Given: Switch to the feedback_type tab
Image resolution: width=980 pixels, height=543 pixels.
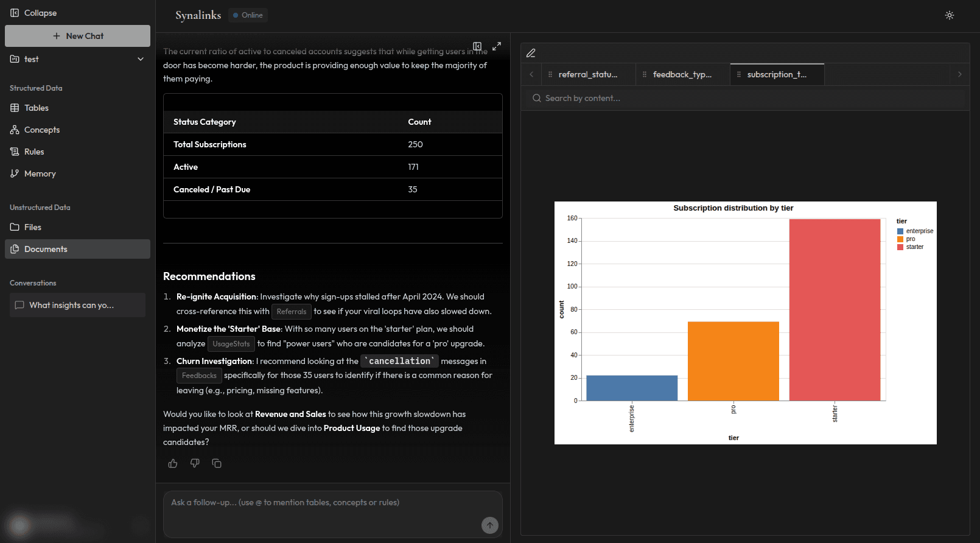Looking at the screenshot, I should [x=682, y=74].
